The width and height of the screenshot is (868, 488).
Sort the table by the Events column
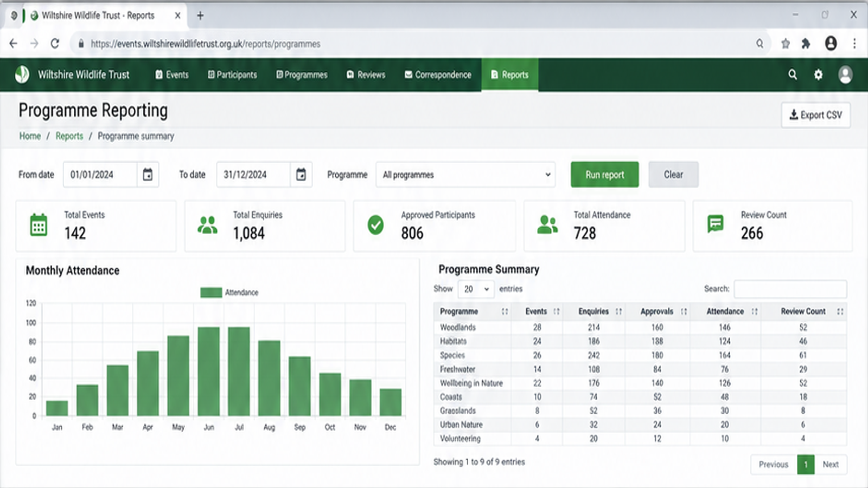537,311
